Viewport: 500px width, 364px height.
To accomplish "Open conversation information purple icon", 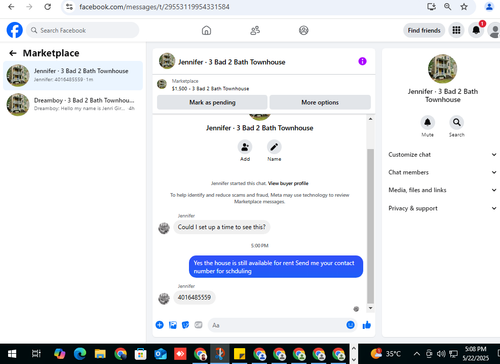I will pos(362,61).
